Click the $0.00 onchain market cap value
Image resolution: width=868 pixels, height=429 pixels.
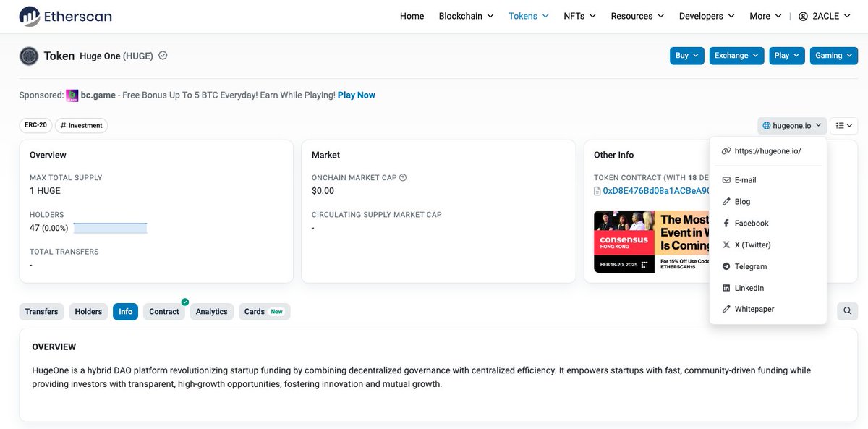323,191
